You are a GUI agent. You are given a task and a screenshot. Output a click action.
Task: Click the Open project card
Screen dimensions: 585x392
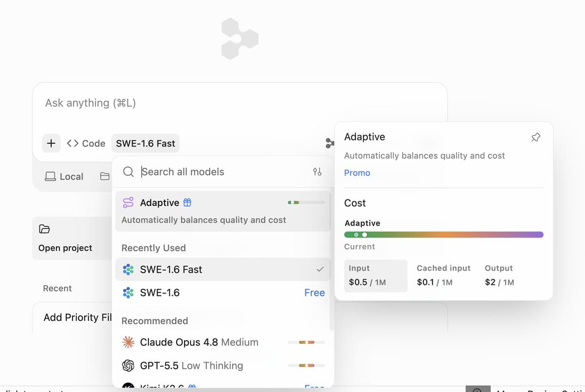pos(73,238)
